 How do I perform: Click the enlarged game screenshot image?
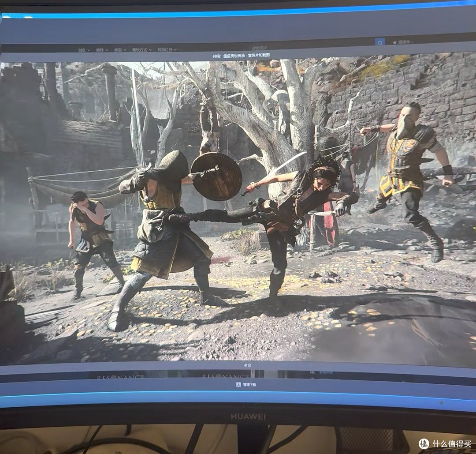(238, 210)
